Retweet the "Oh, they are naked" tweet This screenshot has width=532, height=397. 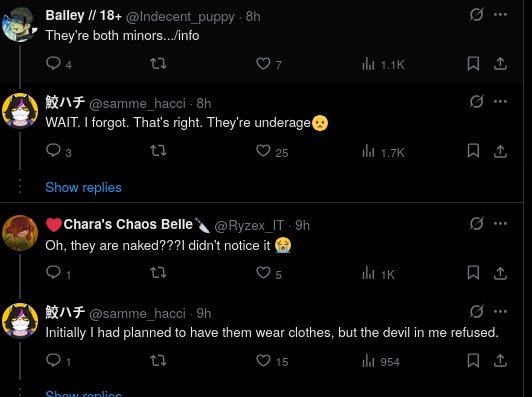click(x=158, y=272)
